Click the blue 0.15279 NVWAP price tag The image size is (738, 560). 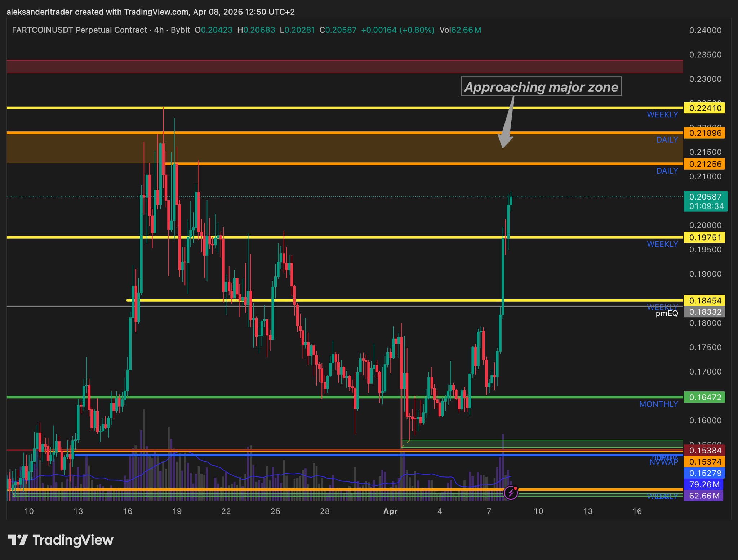704,473
